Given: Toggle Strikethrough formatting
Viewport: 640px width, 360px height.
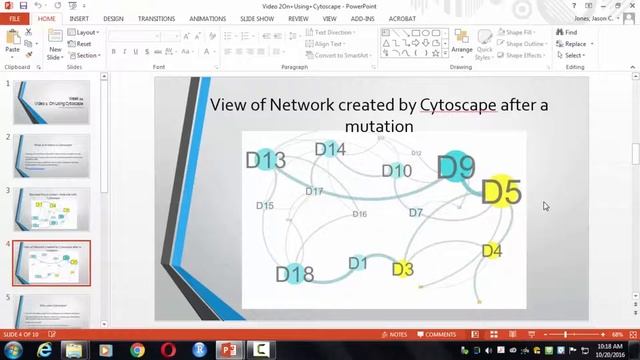Looking at the screenshot, I should pos(158,51).
